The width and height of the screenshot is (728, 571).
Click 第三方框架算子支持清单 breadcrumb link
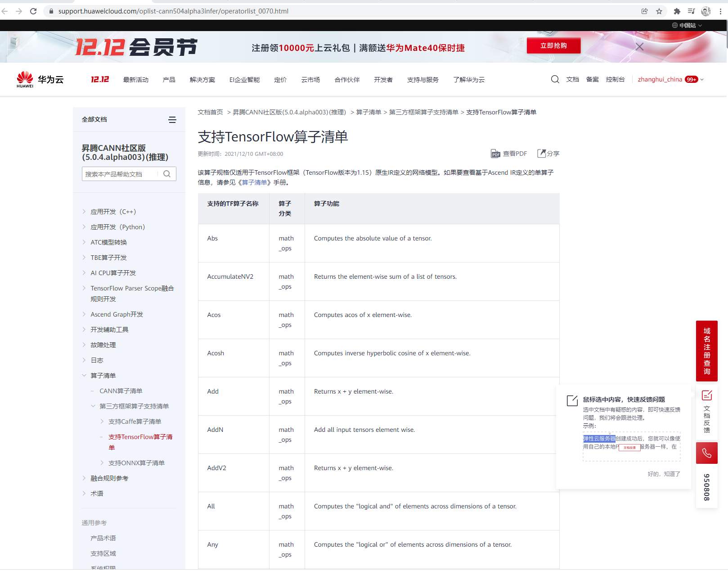424,112
